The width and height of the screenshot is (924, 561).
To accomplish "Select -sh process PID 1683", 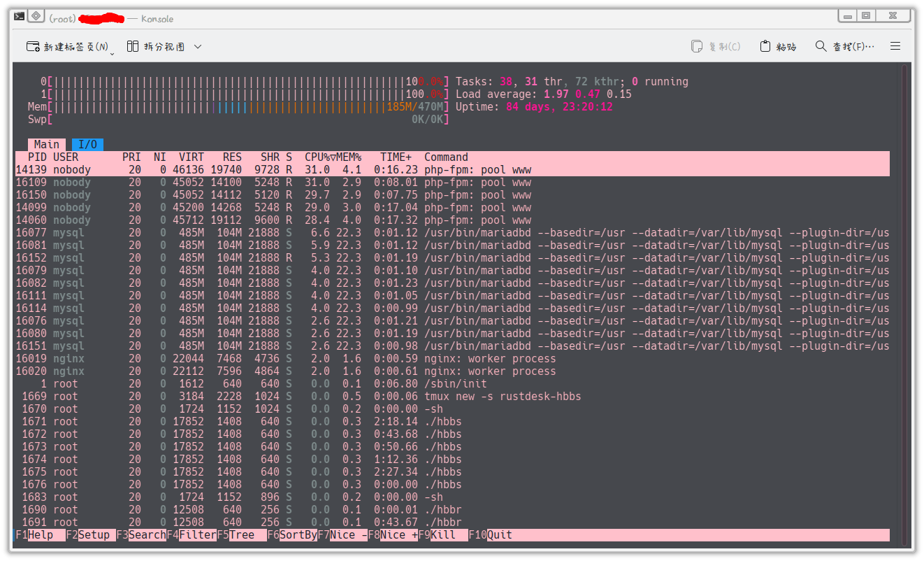I will point(452,497).
